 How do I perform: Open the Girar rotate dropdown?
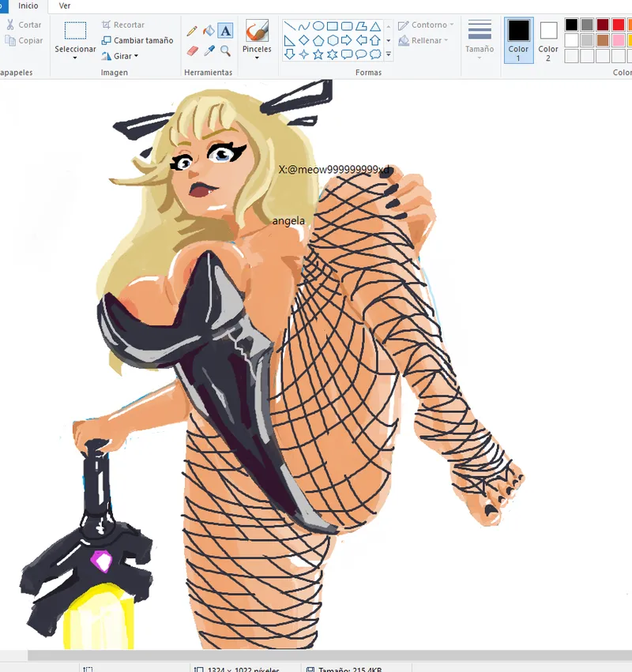point(120,56)
